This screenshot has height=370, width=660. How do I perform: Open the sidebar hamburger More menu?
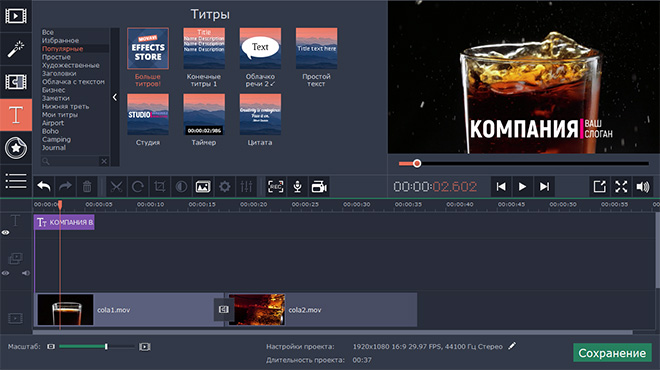(16, 181)
